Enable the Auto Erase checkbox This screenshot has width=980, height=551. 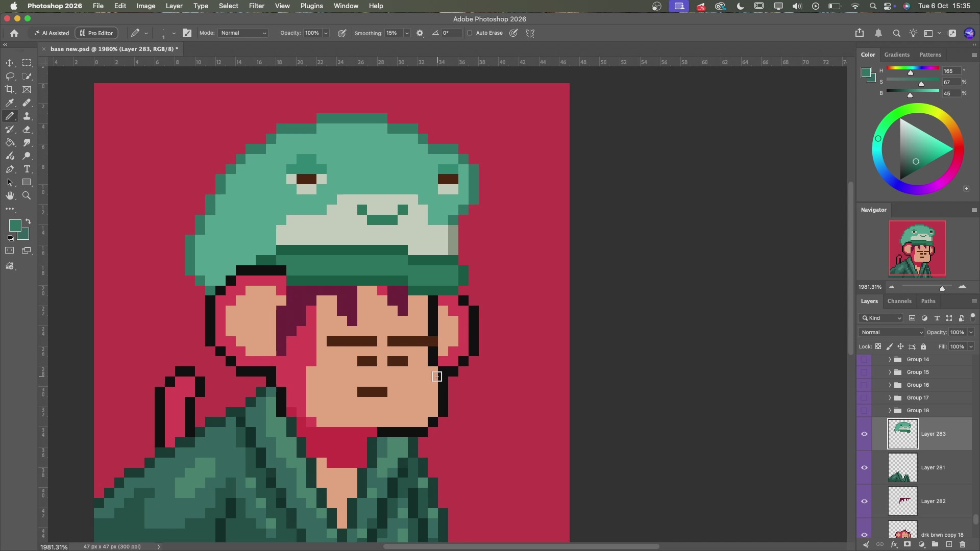[x=470, y=33]
